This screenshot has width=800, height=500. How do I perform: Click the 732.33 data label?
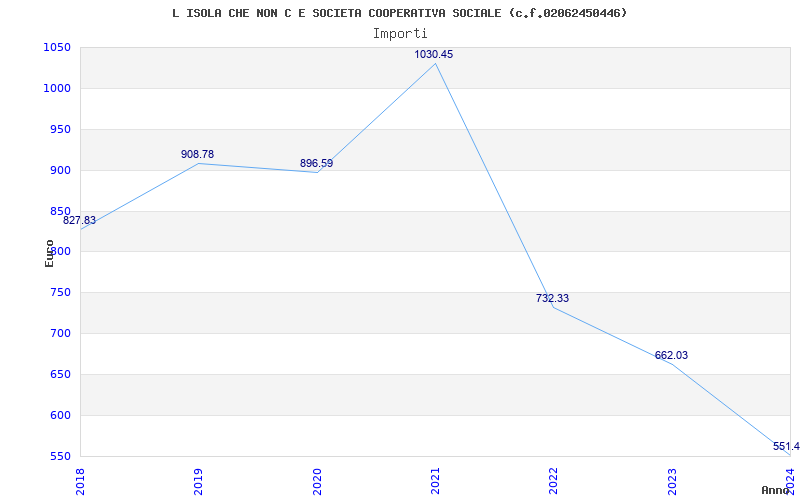(x=553, y=298)
